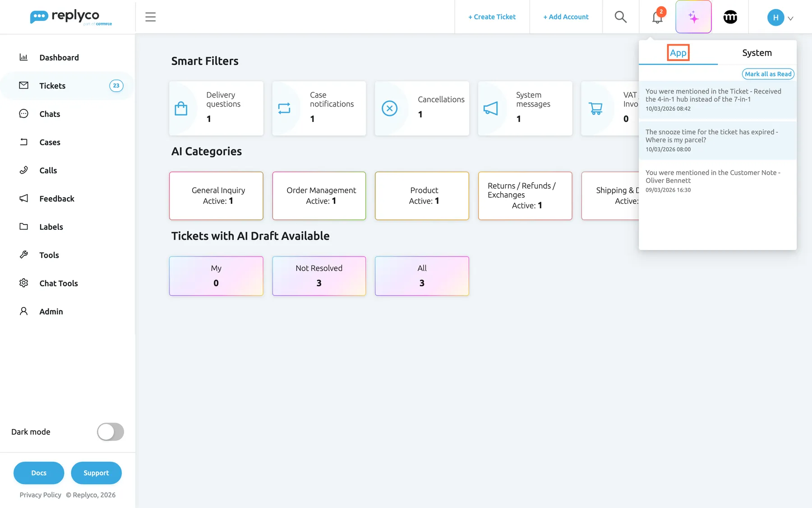Click the Chat Tools gear icon
This screenshot has height=508, width=812.
pyautogui.click(x=23, y=283)
